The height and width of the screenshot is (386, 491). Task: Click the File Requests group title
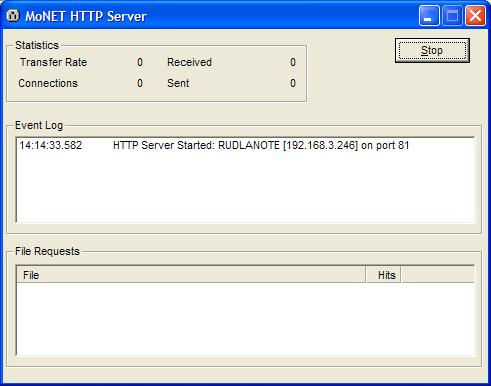coord(47,251)
